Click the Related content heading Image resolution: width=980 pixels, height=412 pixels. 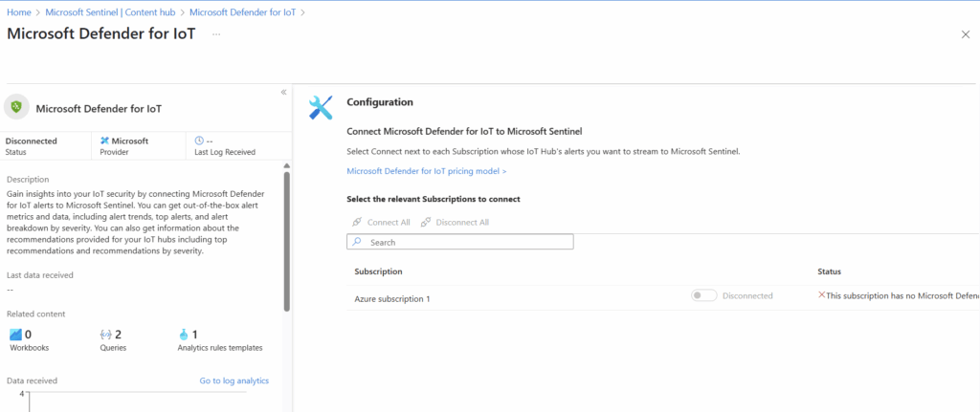pos(35,314)
